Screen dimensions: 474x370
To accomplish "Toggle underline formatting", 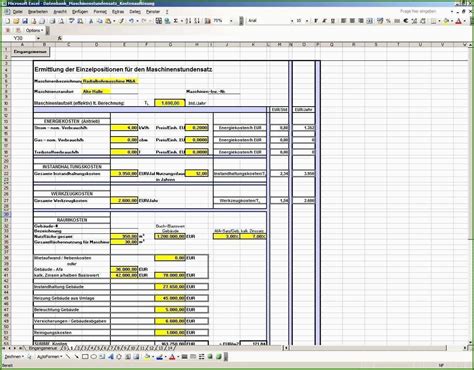I will click(333, 21).
